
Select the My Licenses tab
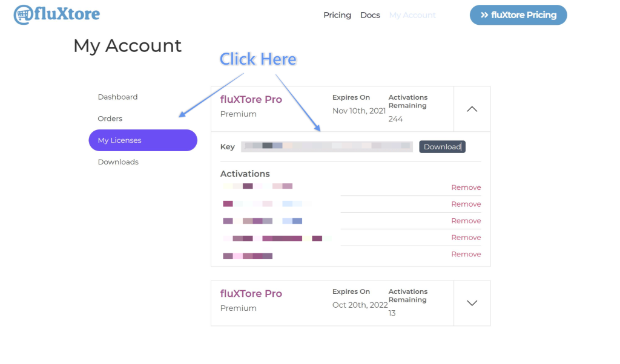(x=143, y=140)
